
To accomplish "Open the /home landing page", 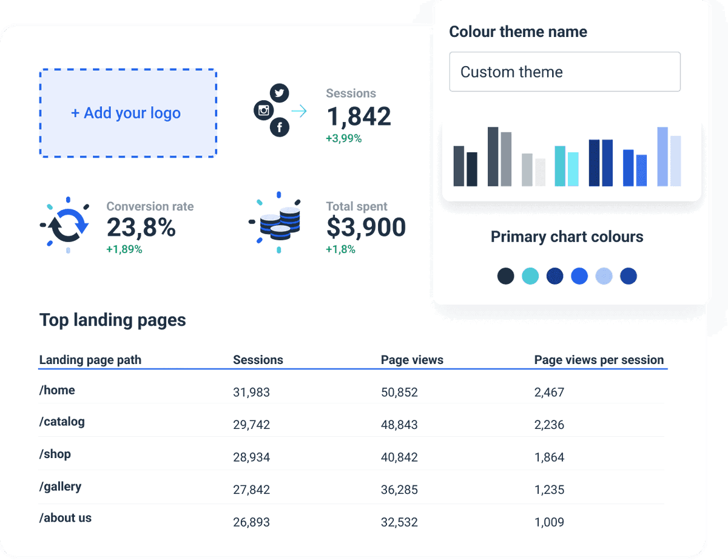I will tap(57, 390).
